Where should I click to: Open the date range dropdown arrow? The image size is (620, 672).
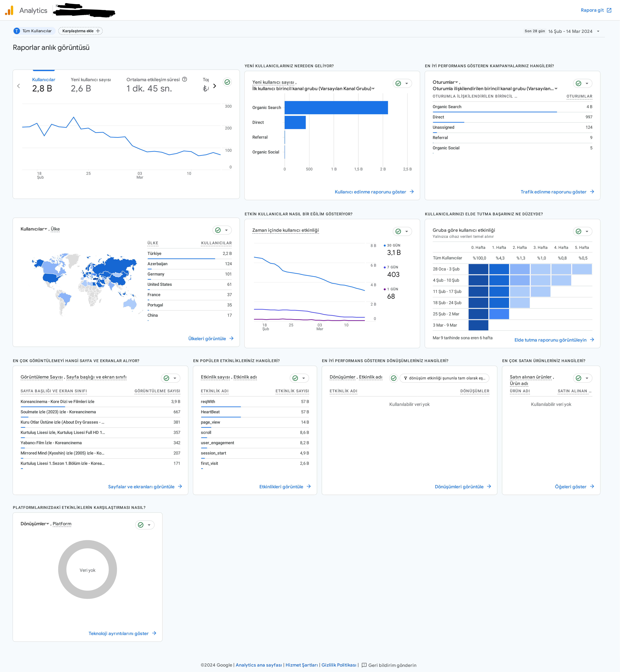(598, 31)
